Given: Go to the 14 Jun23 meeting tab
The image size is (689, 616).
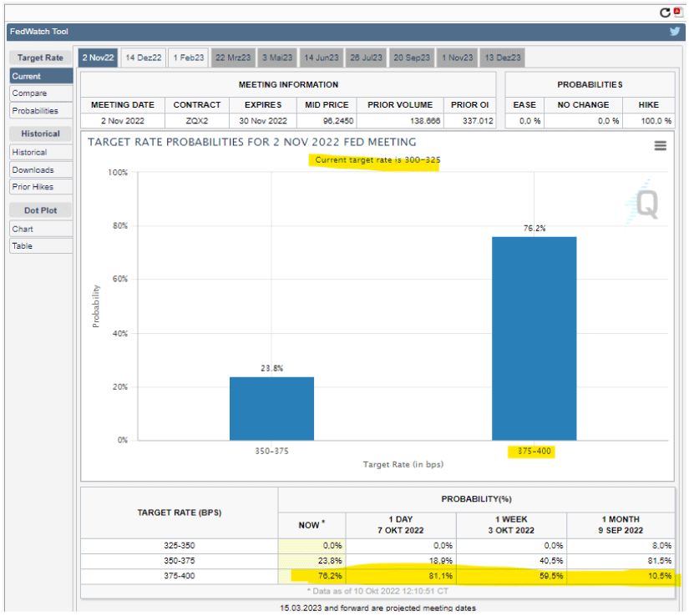Looking at the screenshot, I should click(322, 58).
